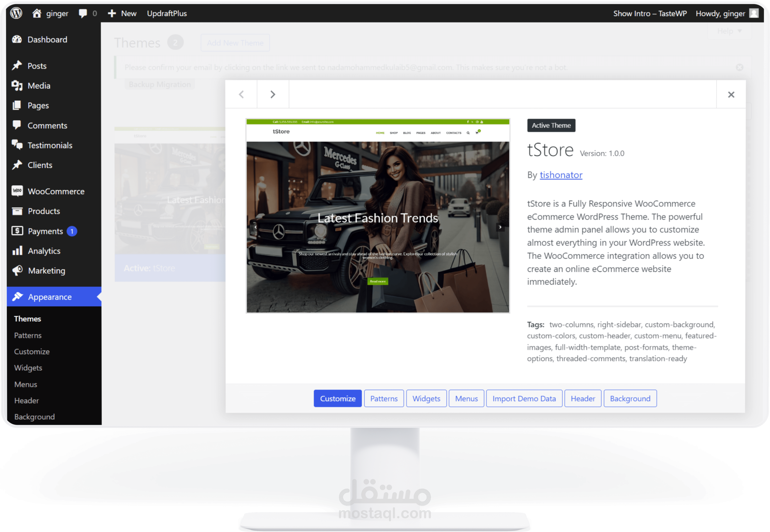Advance the preview slider with right arrow

pos(500,227)
